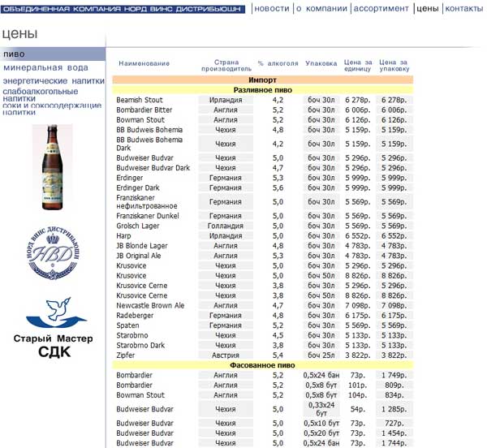This screenshot has height=448, width=487.
Task: Click Голландия country cell for Grolsch Lager
Action: pyautogui.click(x=226, y=226)
